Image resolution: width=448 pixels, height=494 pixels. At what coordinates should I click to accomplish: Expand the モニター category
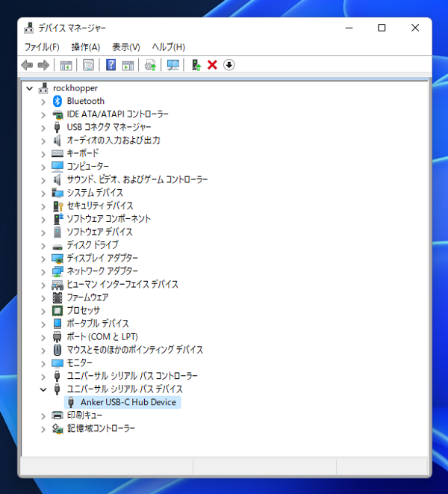pos(43,364)
